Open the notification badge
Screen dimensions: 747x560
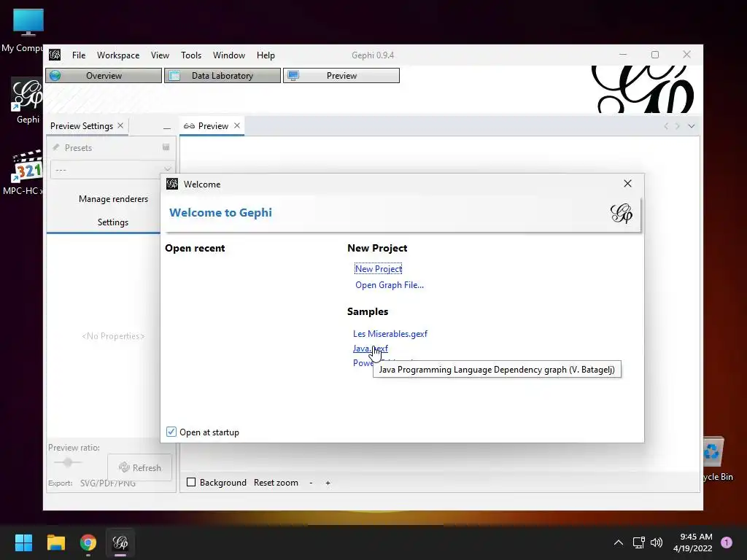point(727,542)
